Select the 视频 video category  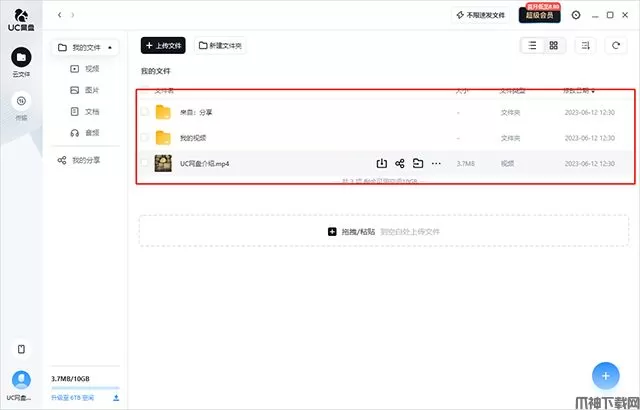[x=85, y=69]
